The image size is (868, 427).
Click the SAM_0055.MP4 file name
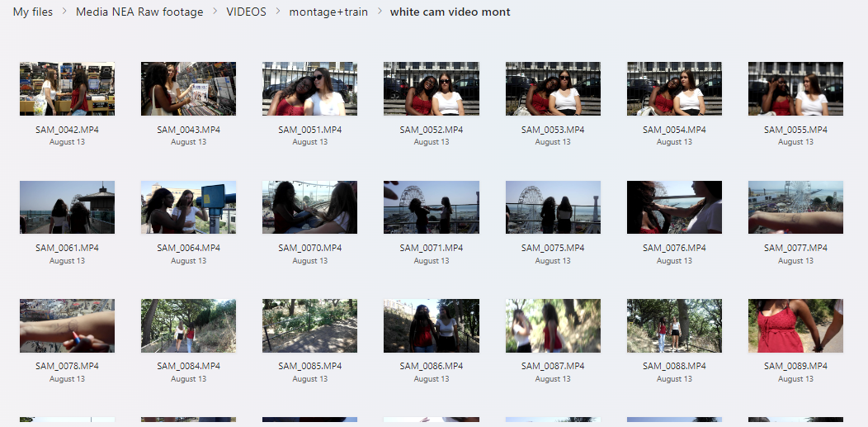coord(795,130)
